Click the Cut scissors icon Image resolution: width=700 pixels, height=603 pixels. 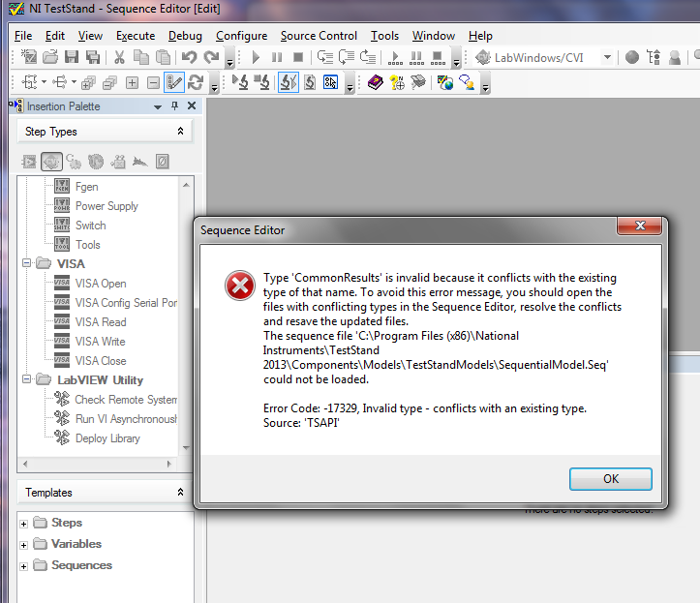119,57
